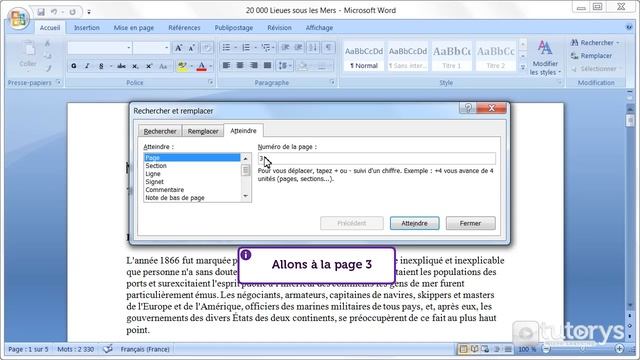Apply superscript formatting

[149, 66]
